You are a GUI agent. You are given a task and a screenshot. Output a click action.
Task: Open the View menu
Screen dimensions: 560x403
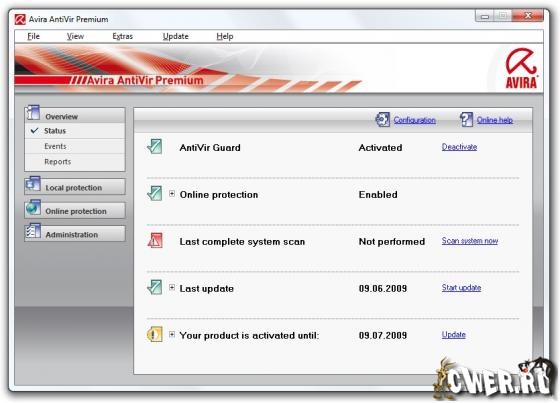tap(75, 36)
